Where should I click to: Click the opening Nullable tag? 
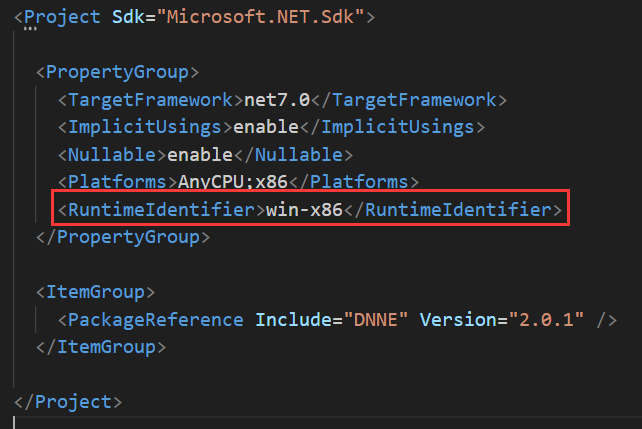point(111,155)
